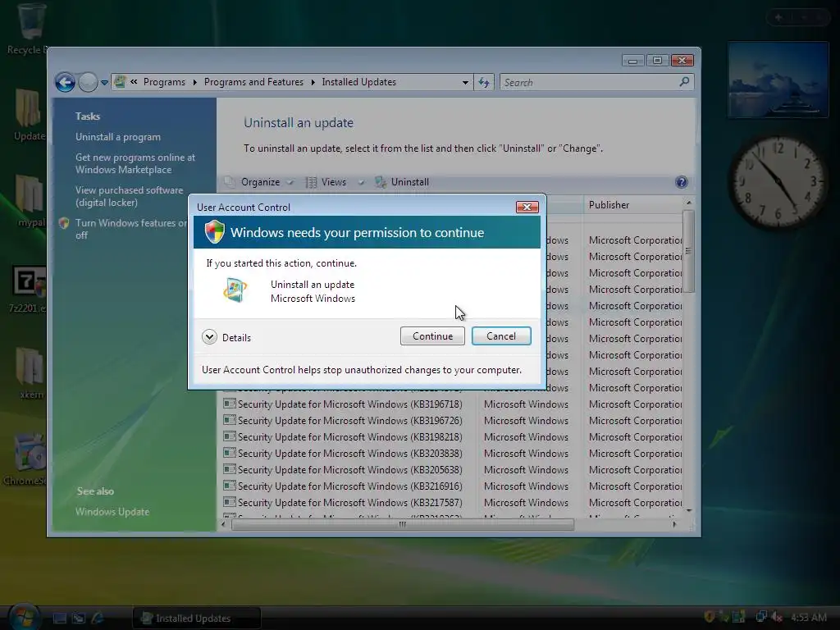Click the icon of update KB3203838
840x630 pixels.
coord(230,453)
